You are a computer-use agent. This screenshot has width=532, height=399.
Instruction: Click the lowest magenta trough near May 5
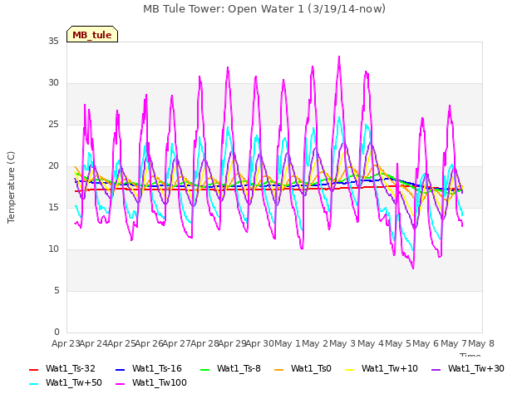pyautogui.click(x=413, y=268)
